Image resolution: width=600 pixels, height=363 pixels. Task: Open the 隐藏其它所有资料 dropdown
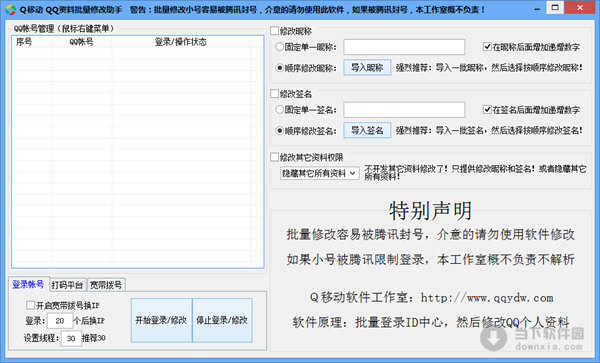tap(320, 173)
